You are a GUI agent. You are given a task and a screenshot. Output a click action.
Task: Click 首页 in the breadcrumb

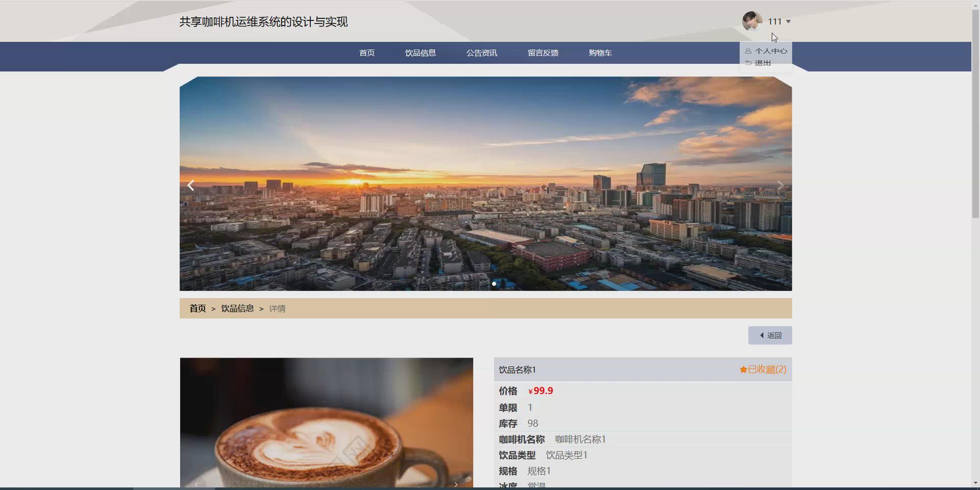pos(198,308)
